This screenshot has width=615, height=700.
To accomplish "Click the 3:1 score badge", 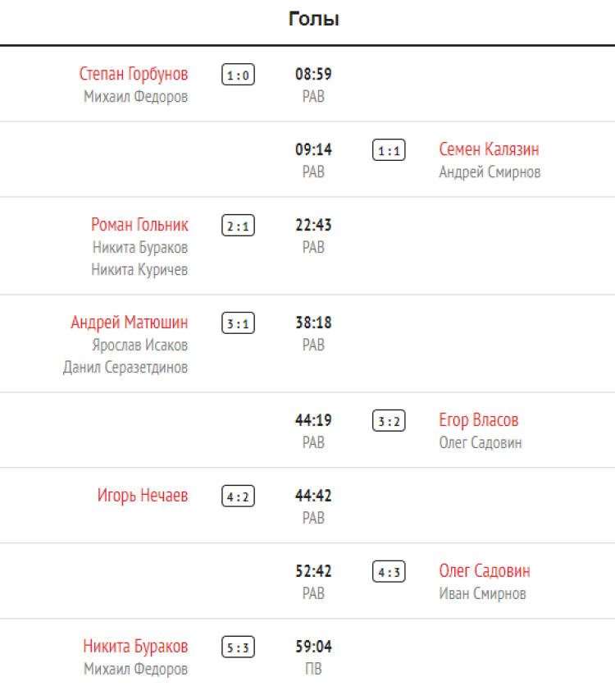I will [x=238, y=323].
